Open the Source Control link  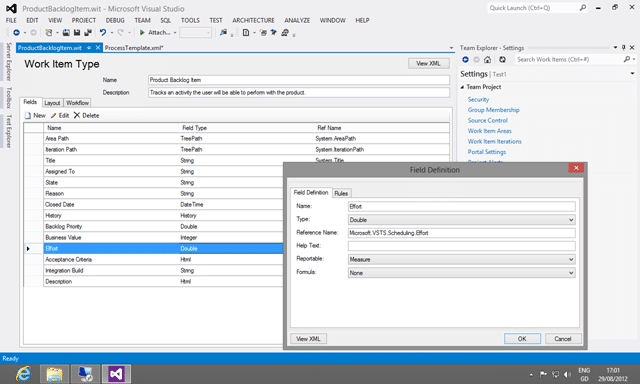[488, 121]
